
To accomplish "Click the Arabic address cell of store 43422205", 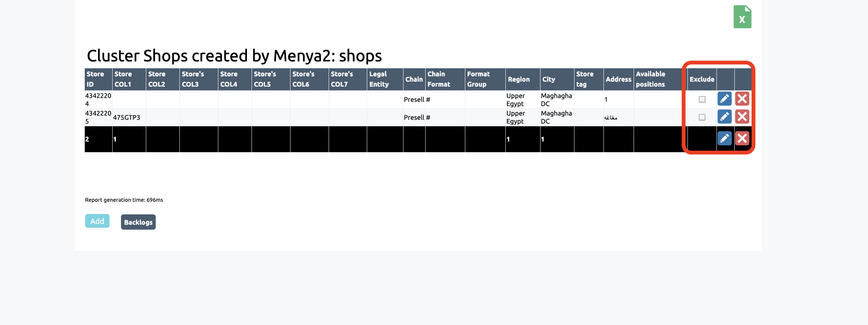I will click(611, 117).
